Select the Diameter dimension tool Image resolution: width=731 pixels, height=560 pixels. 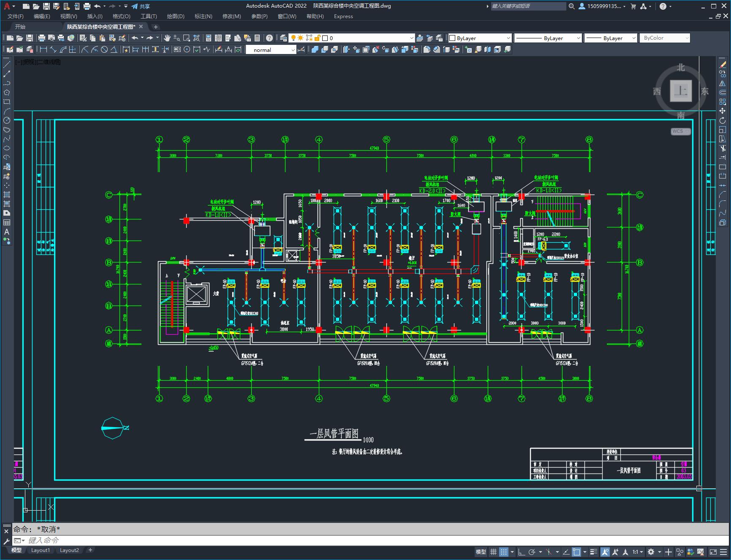104,50
